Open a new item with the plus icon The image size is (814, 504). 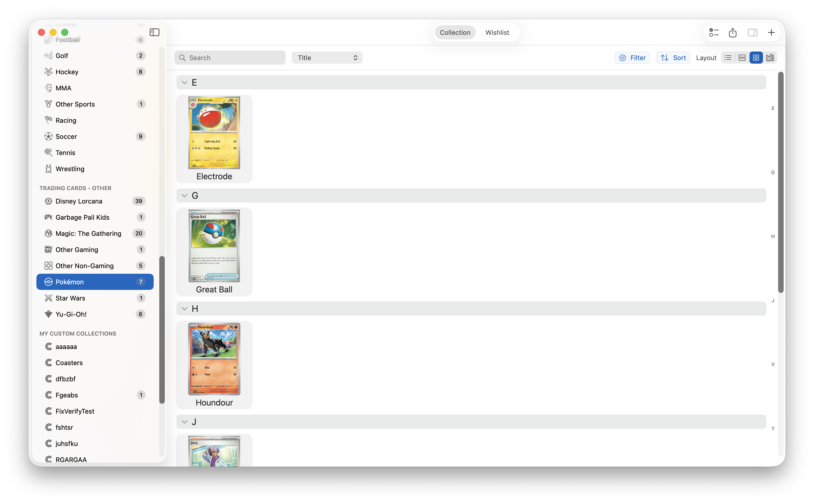coord(771,32)
